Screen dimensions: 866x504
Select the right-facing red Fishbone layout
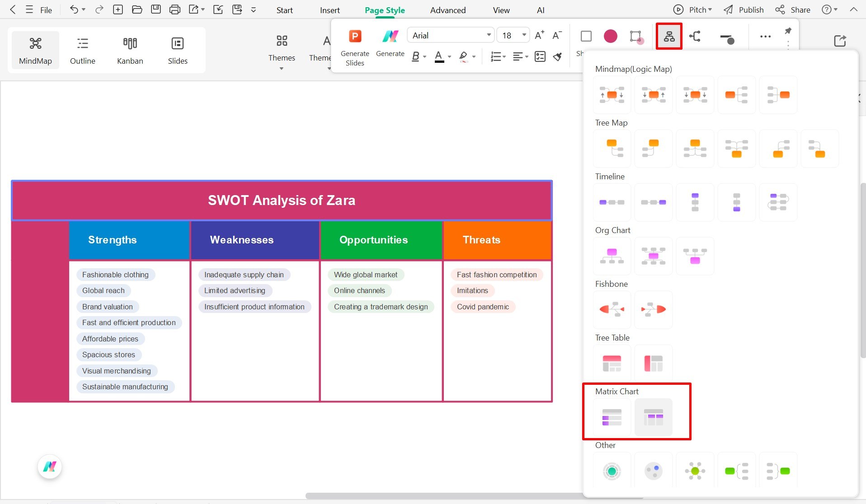coord(654,309)
